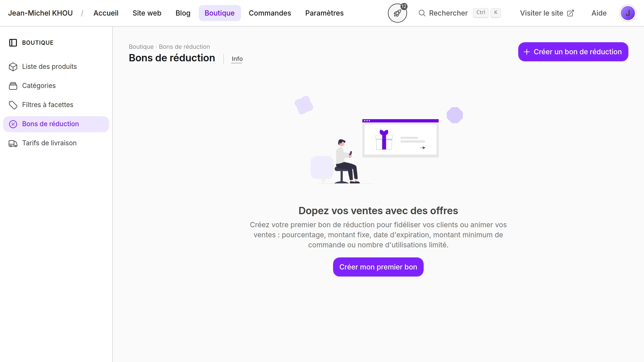Screen dimensions: 644x362
Task: Open Visiter le site external link
Action: click(547, 13)
